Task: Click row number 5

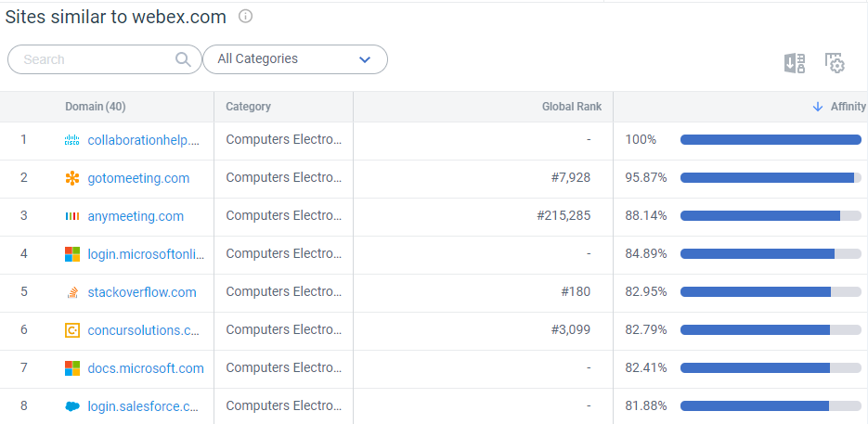Action: pos(24,291)
